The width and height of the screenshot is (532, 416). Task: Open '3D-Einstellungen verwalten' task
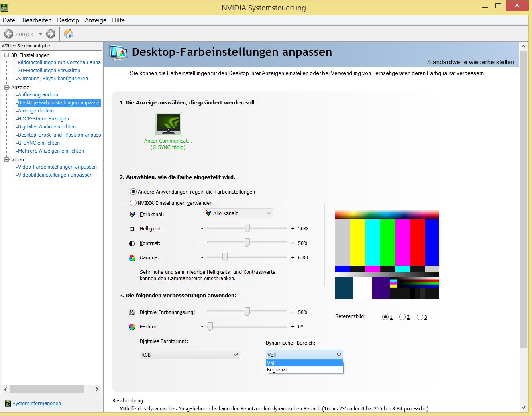49,71
